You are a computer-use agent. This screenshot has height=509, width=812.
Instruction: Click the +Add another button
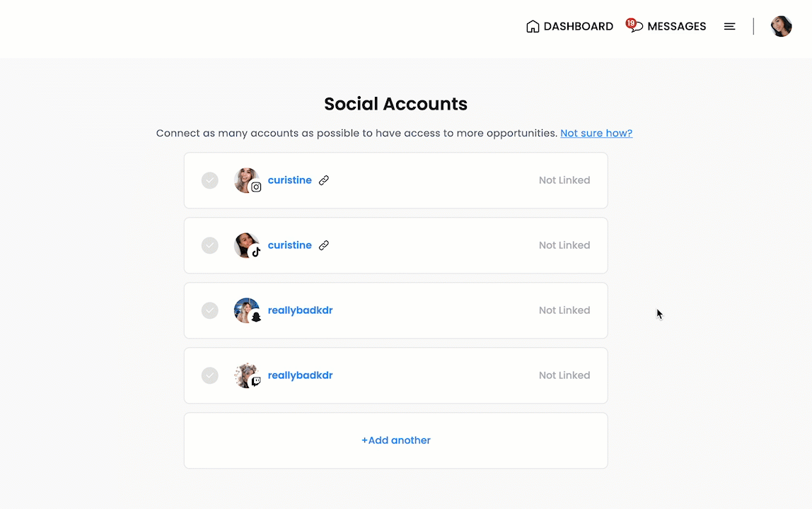click(x=395, y=440)
